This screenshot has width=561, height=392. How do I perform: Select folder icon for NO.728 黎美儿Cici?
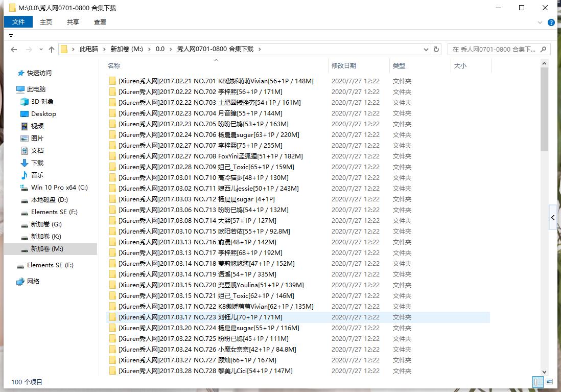point(112,371)
